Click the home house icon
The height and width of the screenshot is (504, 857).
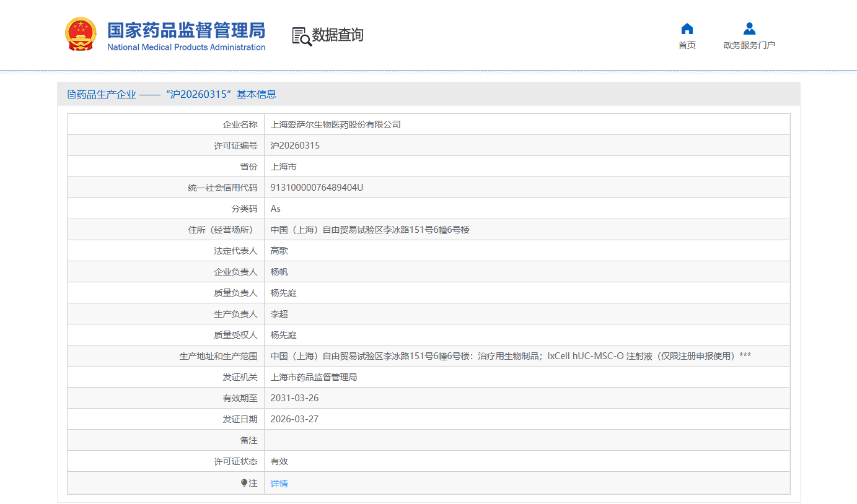coord(687,28)
